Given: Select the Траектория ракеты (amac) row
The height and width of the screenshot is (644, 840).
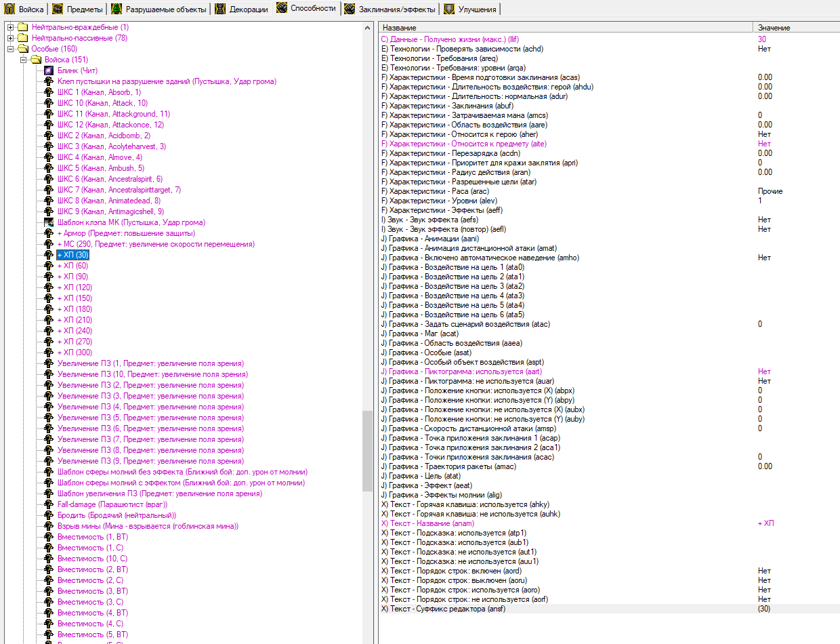Looking at the screenshot, I should click(609, 466).
